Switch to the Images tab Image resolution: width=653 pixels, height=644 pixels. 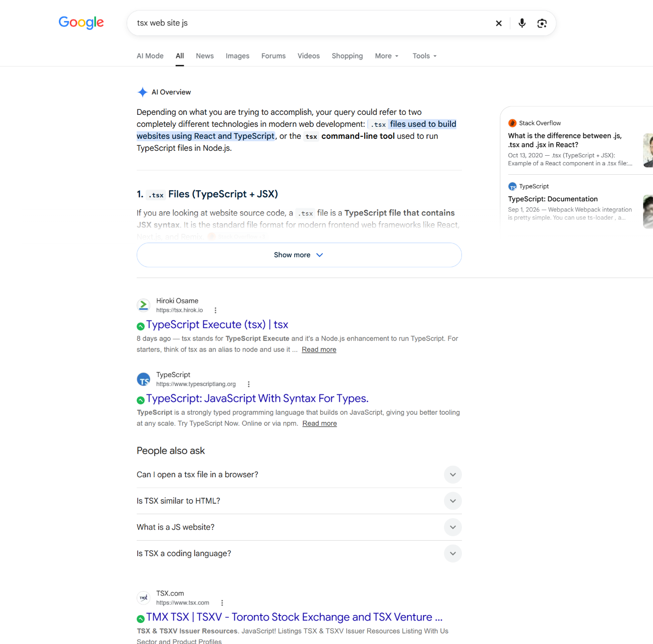[237, 56]
